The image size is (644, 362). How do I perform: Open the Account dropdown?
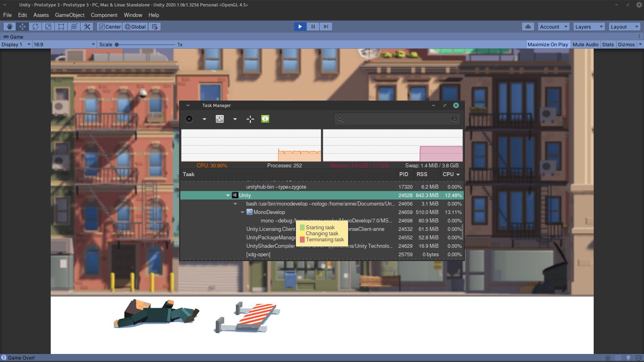pos(553,27)
